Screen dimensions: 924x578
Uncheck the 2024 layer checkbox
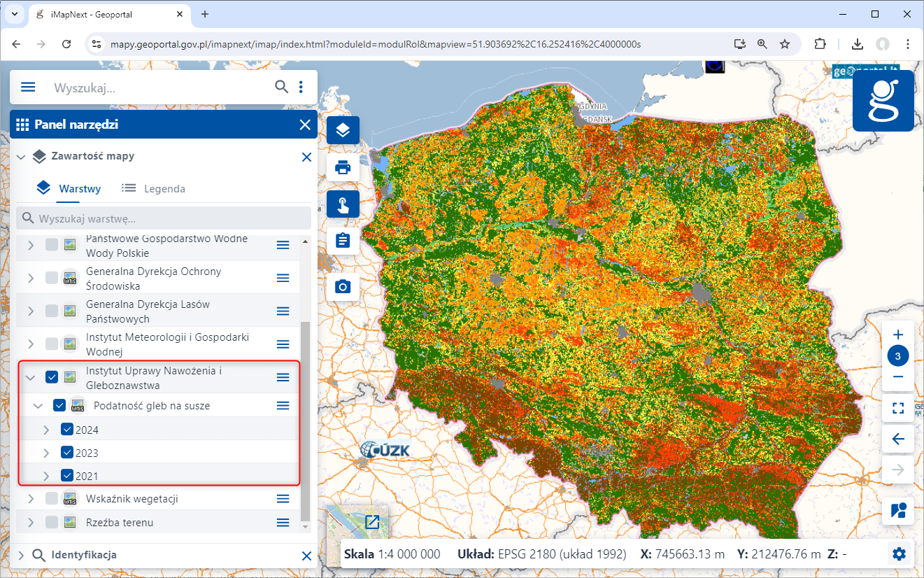67,430
